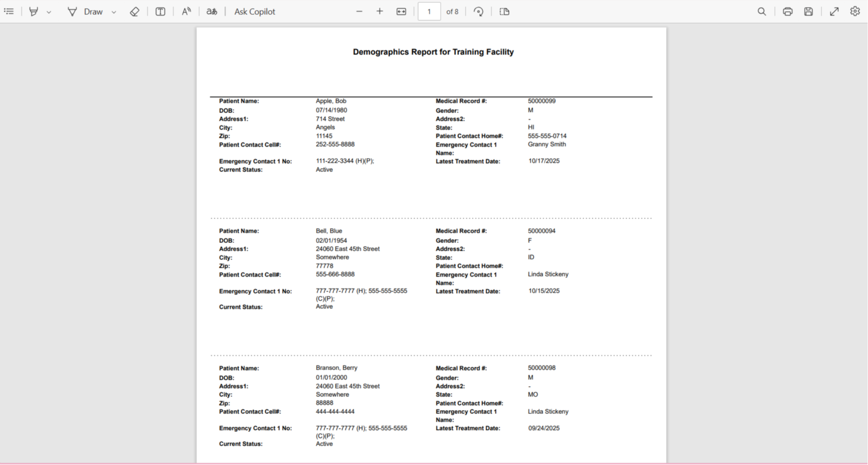Click the address 714 Street
Image resolution: width=868 pixels, height=465 pixels.
click(330, 119)
